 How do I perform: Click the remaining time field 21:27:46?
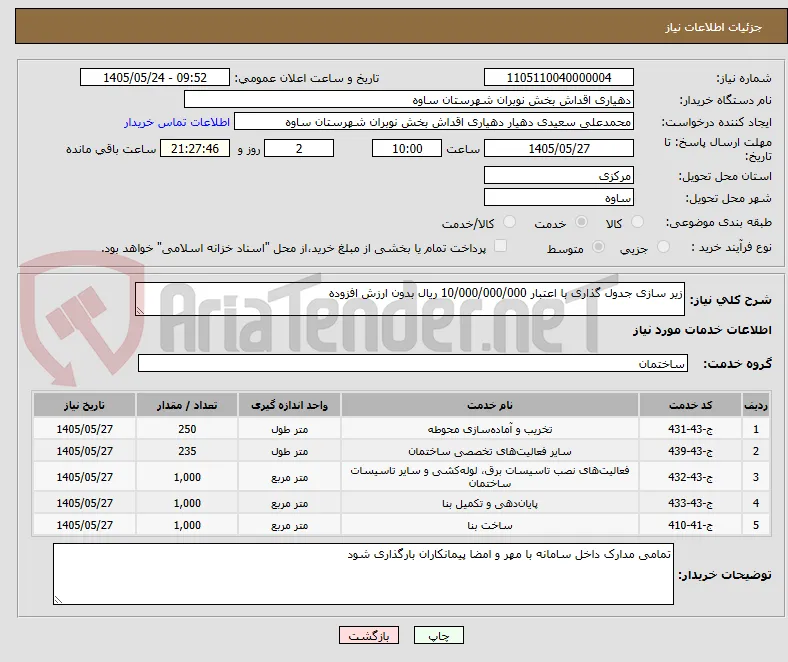tap(195, 148)
